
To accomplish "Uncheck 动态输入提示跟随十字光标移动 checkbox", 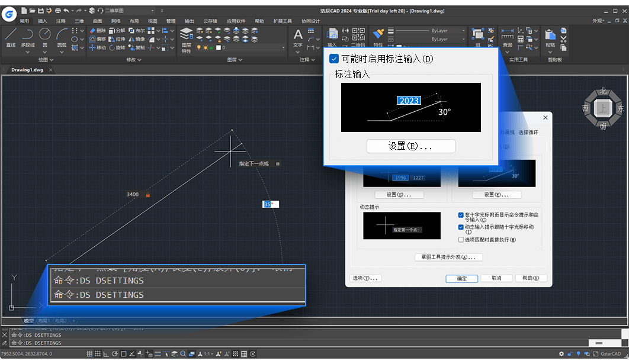I will tap(461, 227).
